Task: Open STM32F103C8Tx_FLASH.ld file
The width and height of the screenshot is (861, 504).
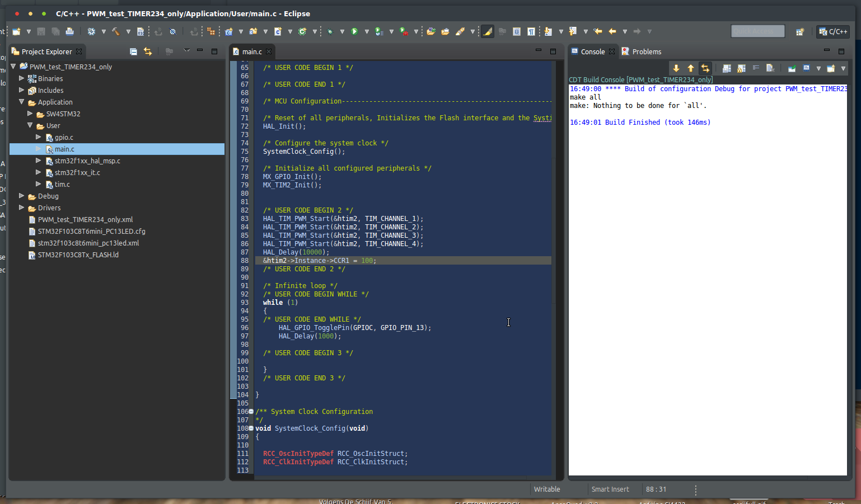Action: pos(78,255)
